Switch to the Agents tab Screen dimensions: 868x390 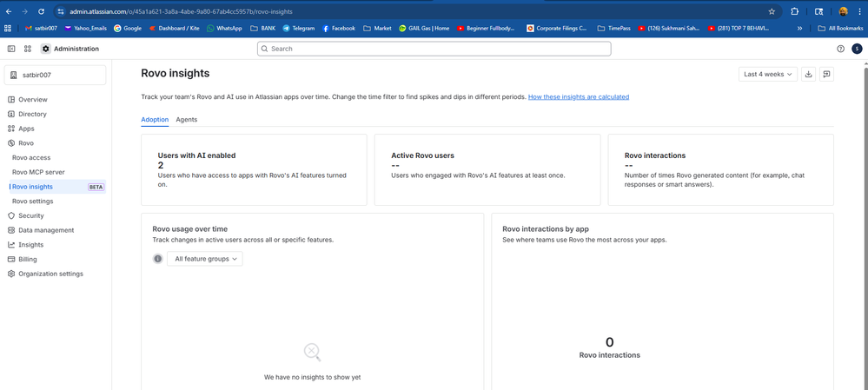click(187, 120)
